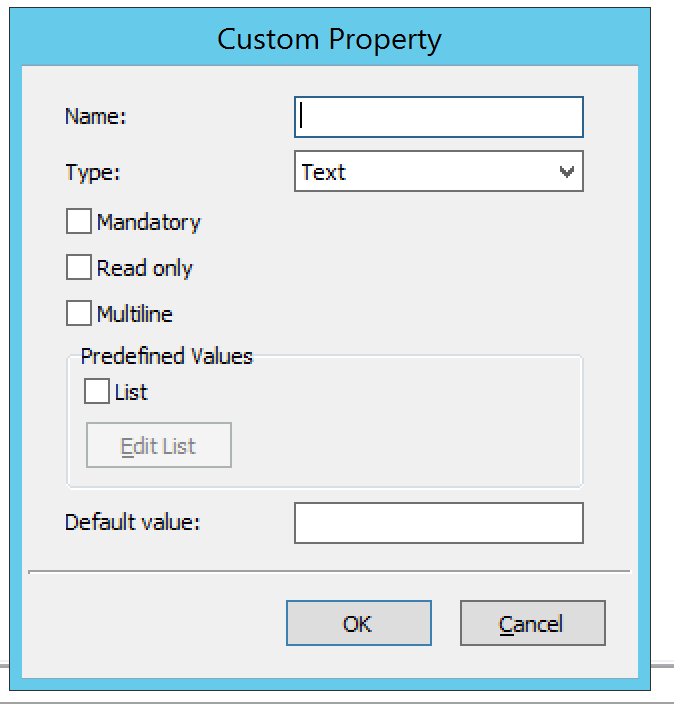Click into the Name text field

439,117
